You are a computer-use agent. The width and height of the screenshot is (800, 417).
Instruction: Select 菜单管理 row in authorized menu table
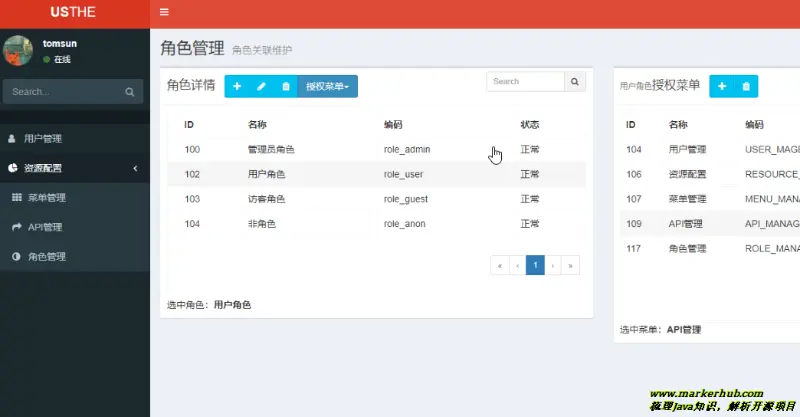710,199
